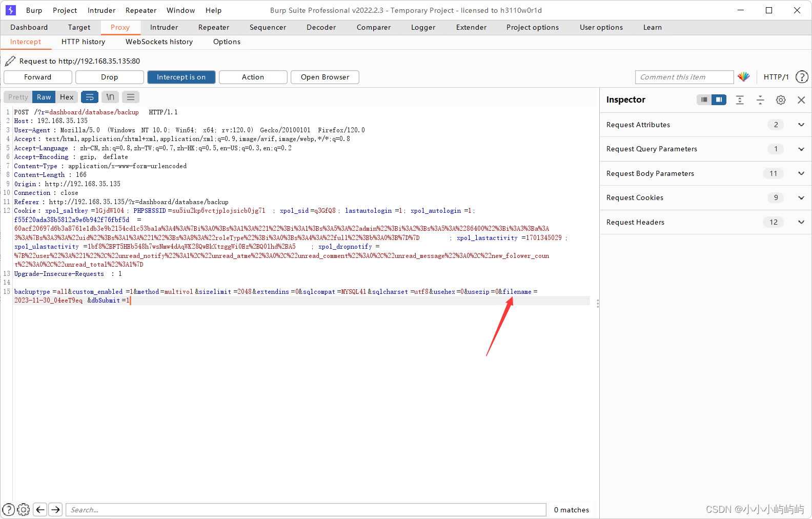Open the message editor hamburger menu
Screen dimensions: 812x519
[131, 97]
